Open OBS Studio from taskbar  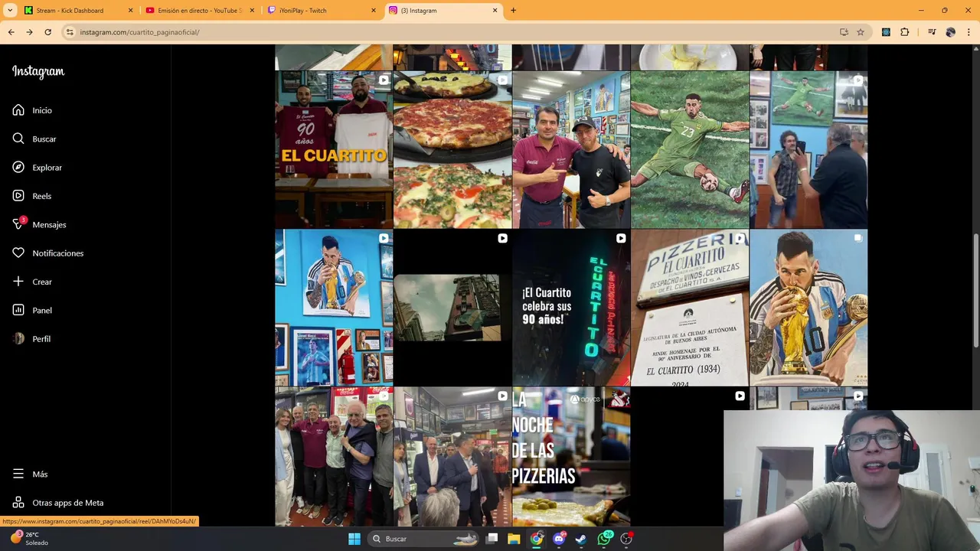627,539
